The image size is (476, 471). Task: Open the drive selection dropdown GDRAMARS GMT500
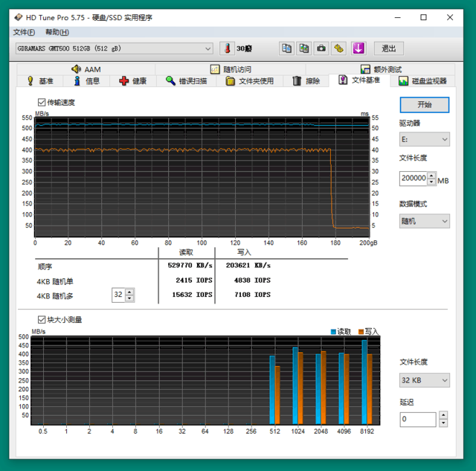click(114, 48)
